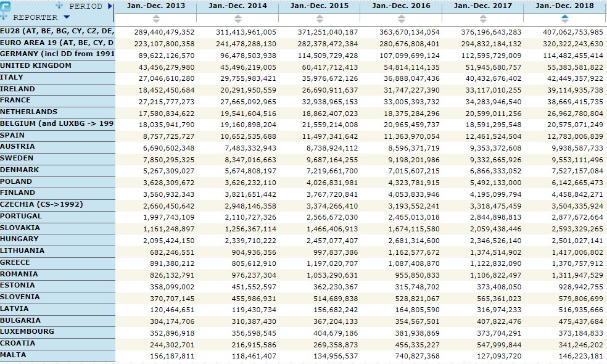Expand the PERIOD dimension arrow
The width and height of the screenshot is (607, 364).
pos(110,6)
